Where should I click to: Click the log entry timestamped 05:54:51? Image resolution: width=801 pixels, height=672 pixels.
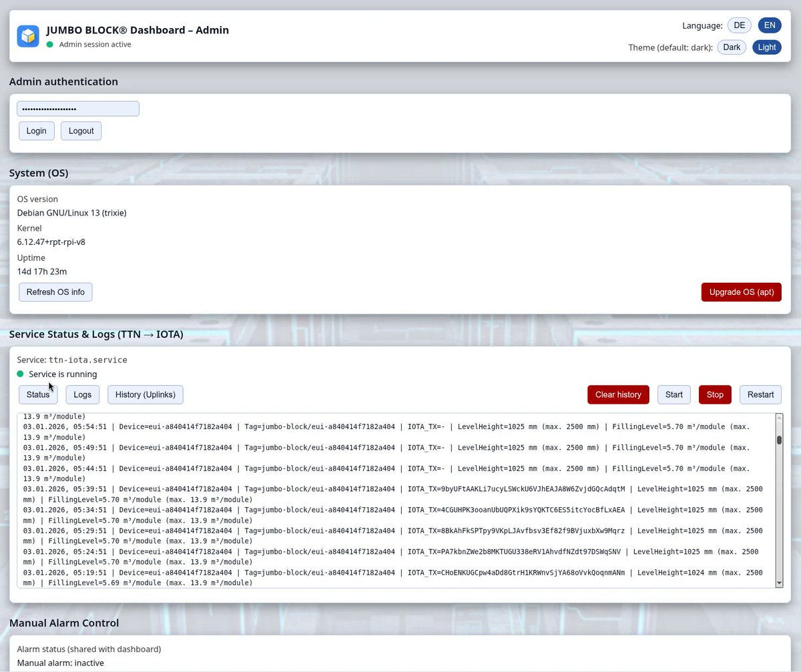pos(386,432)
